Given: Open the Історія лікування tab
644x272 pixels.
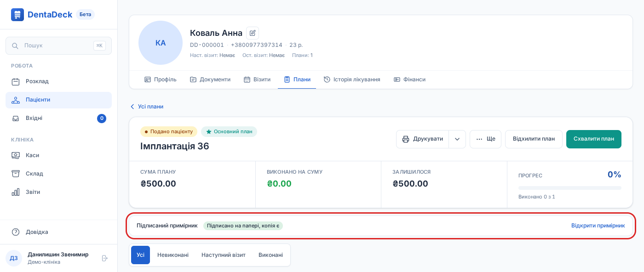Looking at the screenshot, I should [352, 79].
